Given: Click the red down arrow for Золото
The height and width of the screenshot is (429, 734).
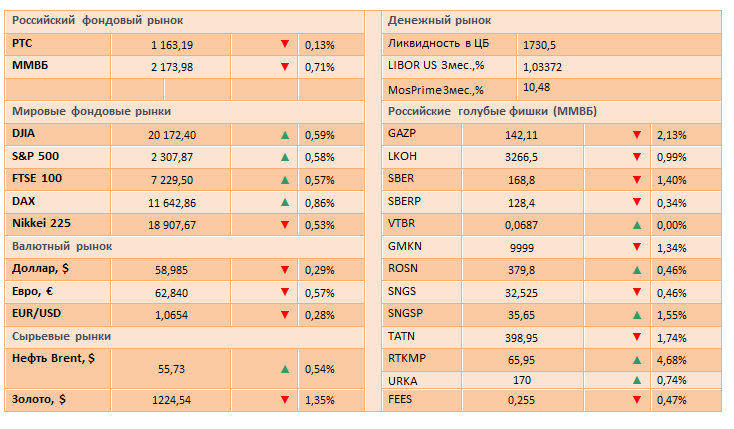Looking at the screenshot, I should 285,400.
